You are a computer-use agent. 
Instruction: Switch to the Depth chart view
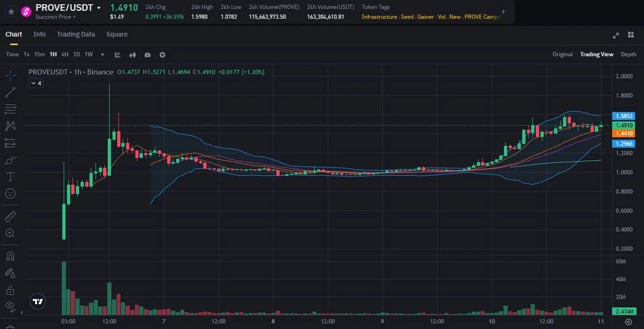pos(629,54)
